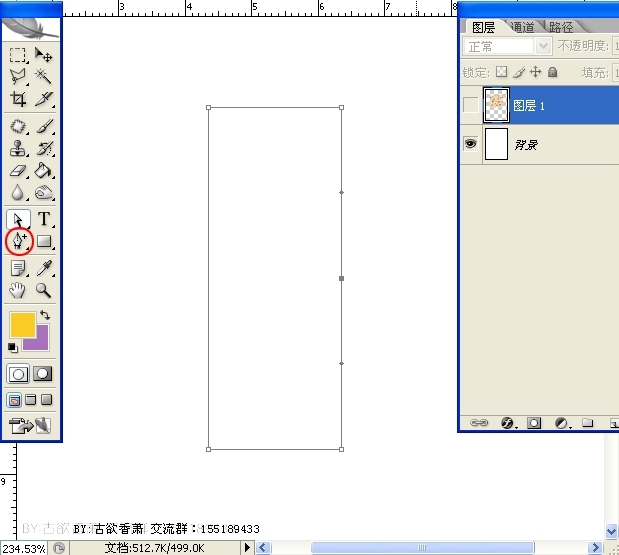Switch to Standard editing mode
Screen dimensions: 619x555
coord(18,374)
